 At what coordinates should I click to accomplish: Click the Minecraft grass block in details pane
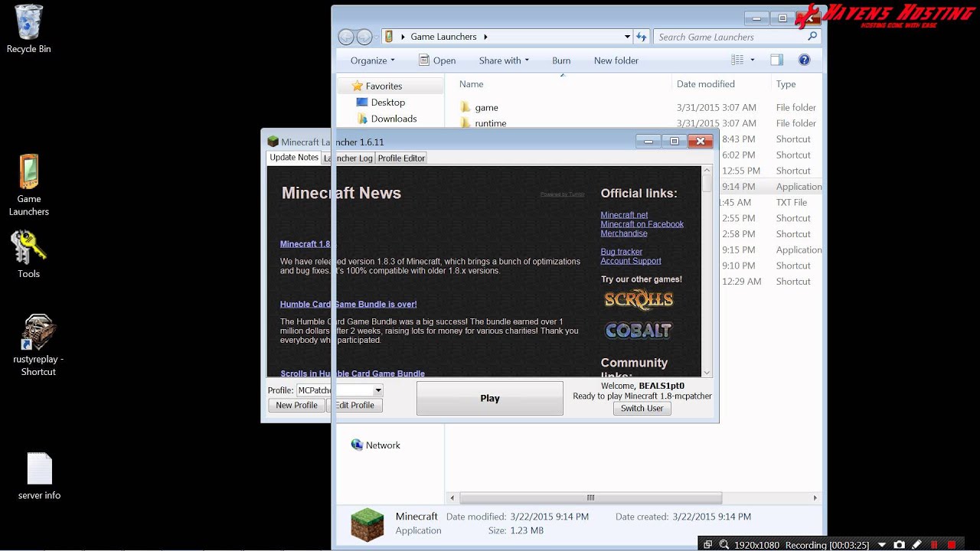pos(367,524)
